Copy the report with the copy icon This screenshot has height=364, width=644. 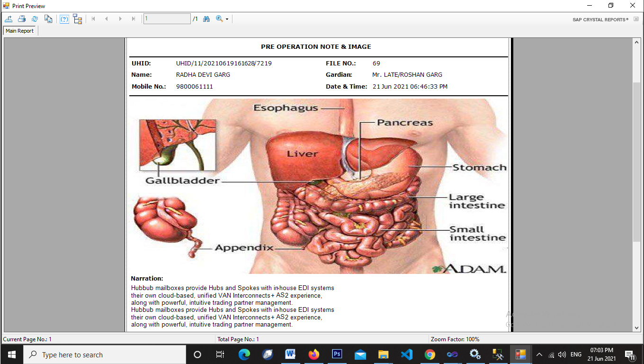click(48, 19)
